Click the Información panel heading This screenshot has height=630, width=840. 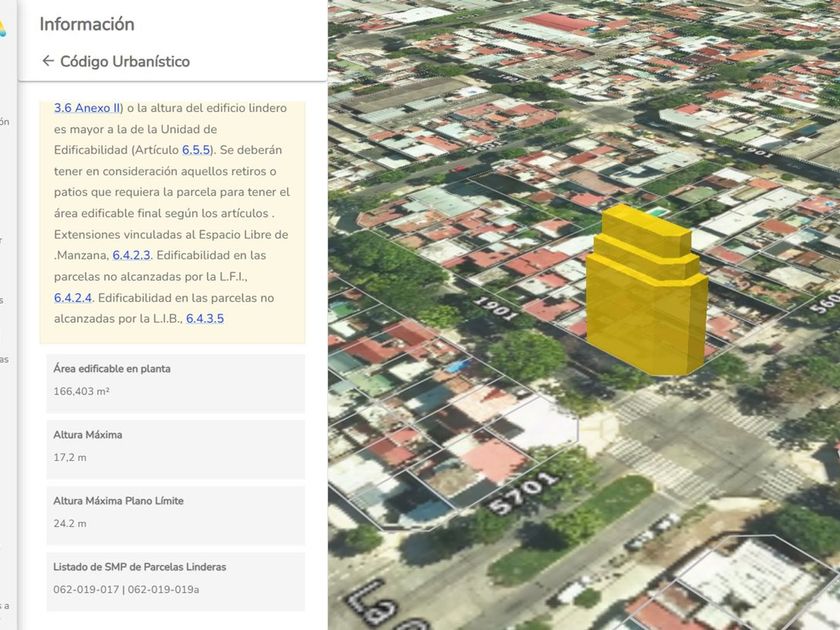click(x=87, y=24)
